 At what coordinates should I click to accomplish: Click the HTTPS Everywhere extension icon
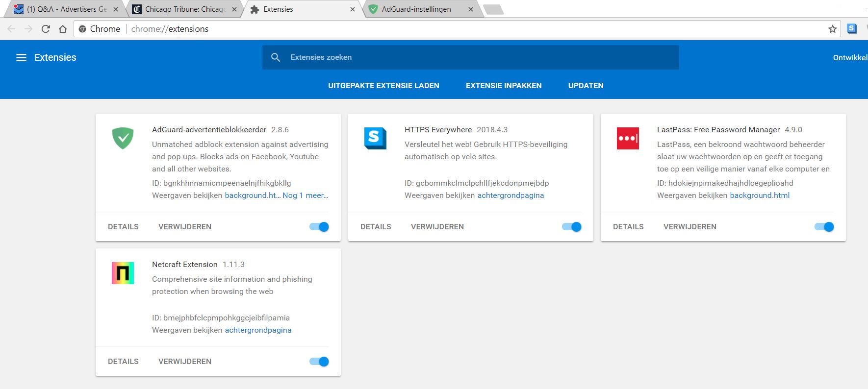[375, 138]
